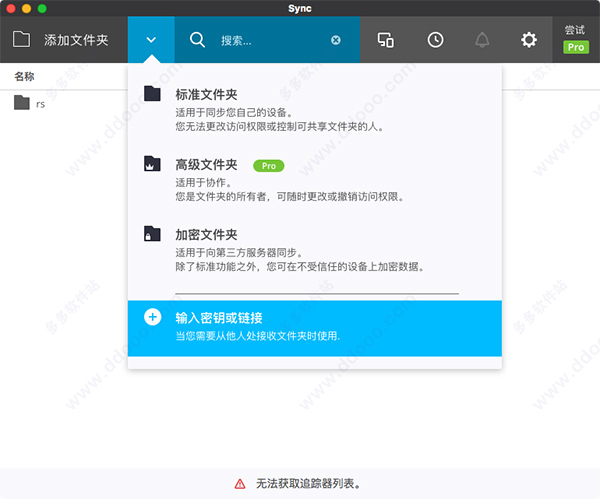Image resolution: width=600 pixels, height=499 pixels.
Task: Click the 适用于同步您自己的设备 description
Action: click(x=234, y=113)
